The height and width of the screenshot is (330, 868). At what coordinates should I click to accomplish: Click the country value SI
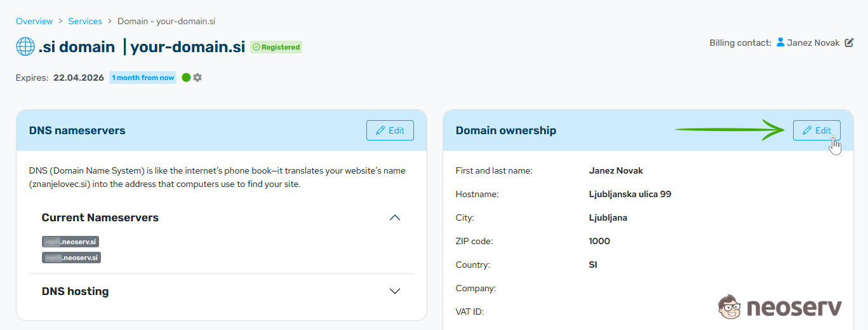[x=593, y=265]
